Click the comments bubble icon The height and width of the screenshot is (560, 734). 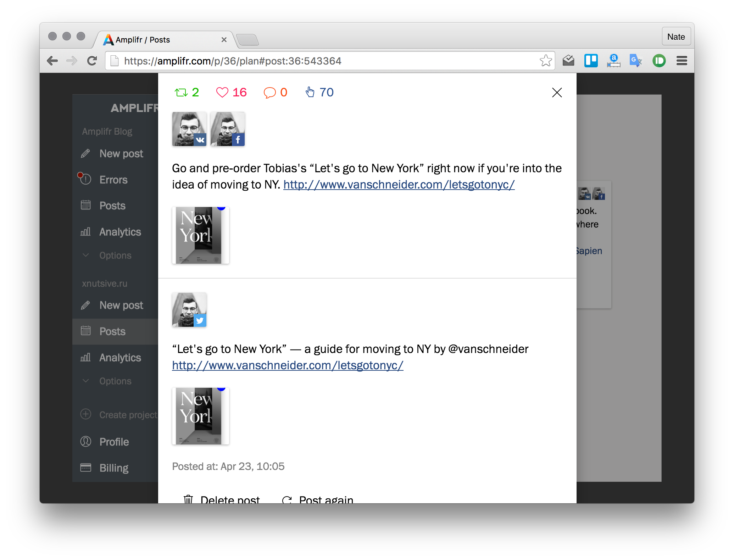click(269, 93)
